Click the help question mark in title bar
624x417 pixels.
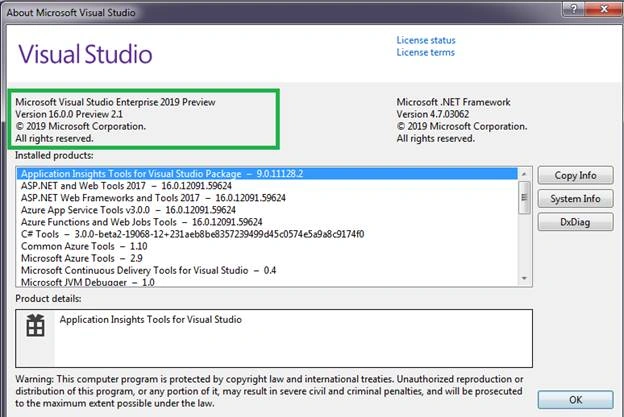[573, 8]
